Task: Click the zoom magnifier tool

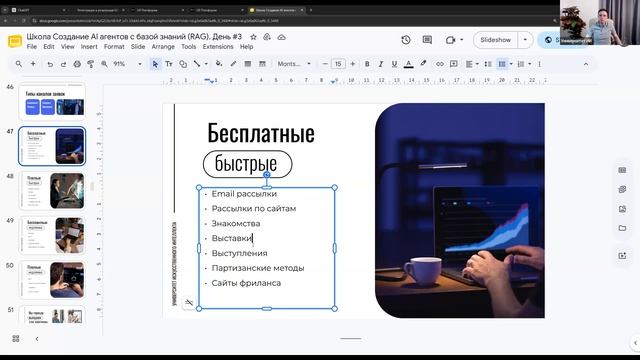Action: pyautogui.click(x=104, y=64)
